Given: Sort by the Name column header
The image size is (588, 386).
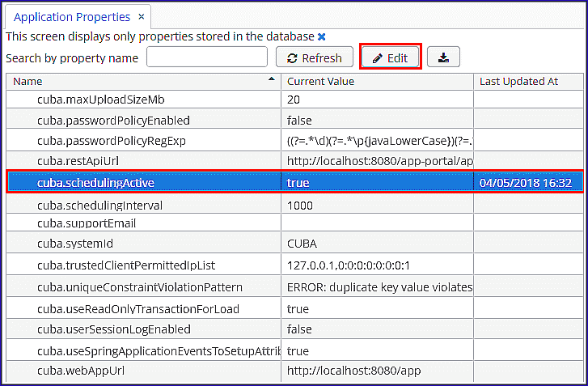Looking at the screenshot, I should tap(143, 82).
